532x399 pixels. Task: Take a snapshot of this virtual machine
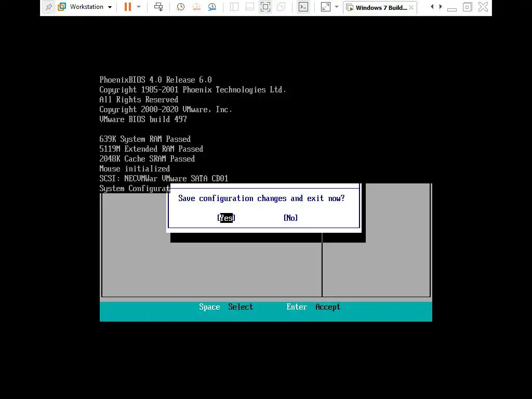coord(180,7)
